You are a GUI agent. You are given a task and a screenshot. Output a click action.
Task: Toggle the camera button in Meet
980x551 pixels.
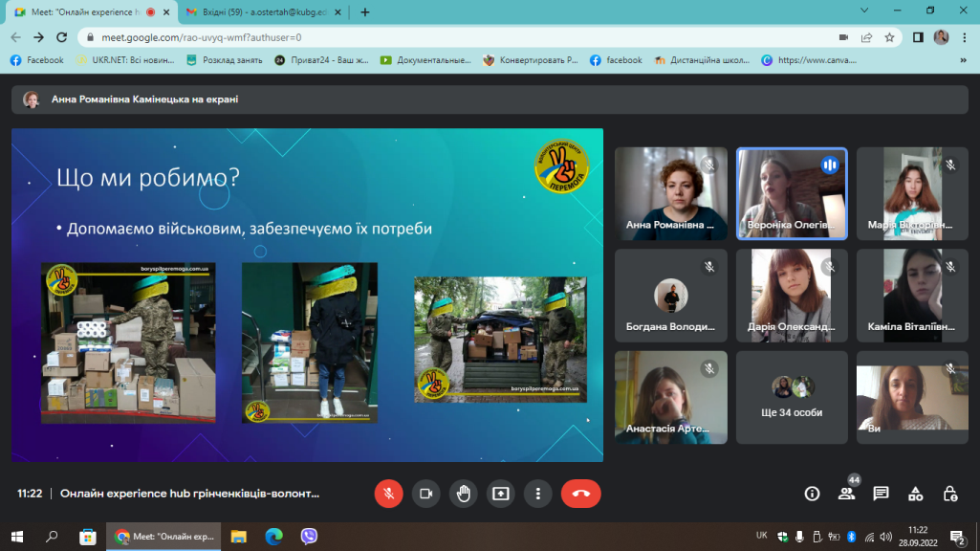point(425,494)
